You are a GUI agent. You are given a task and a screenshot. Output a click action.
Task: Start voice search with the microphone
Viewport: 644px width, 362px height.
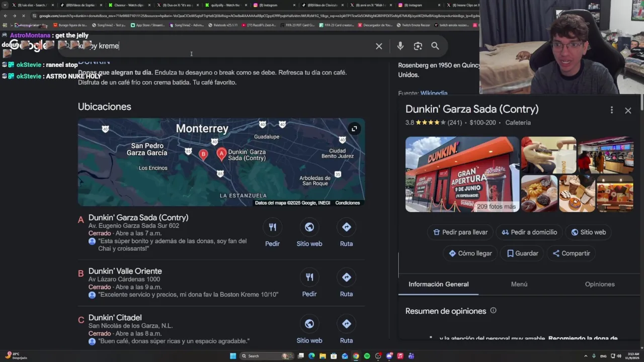coord(400,46)
